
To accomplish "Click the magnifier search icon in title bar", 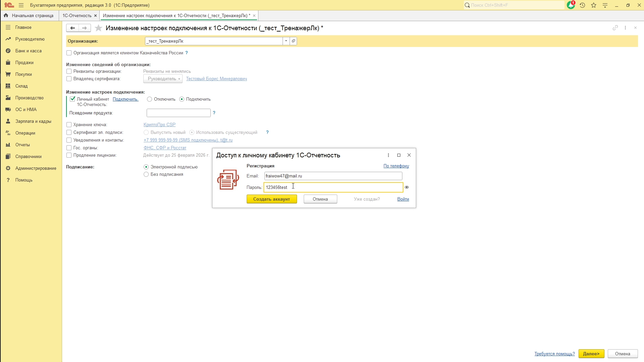I will 467,5.
